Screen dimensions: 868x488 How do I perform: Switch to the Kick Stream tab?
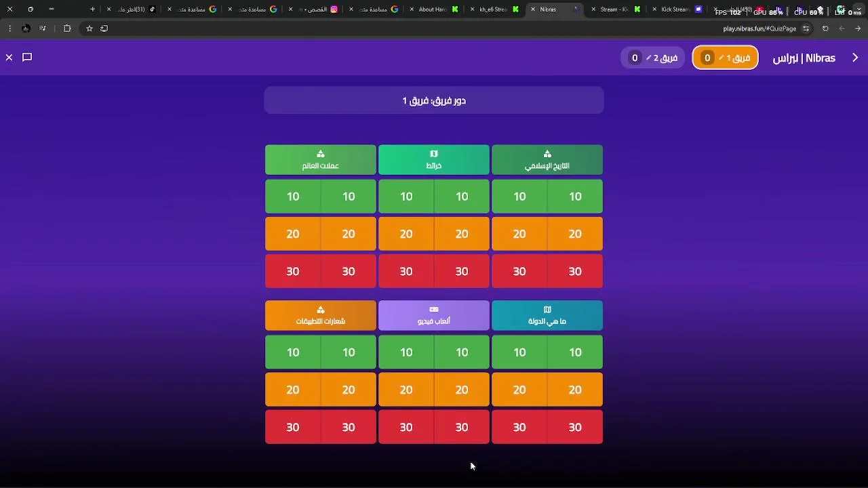point(677,9)
